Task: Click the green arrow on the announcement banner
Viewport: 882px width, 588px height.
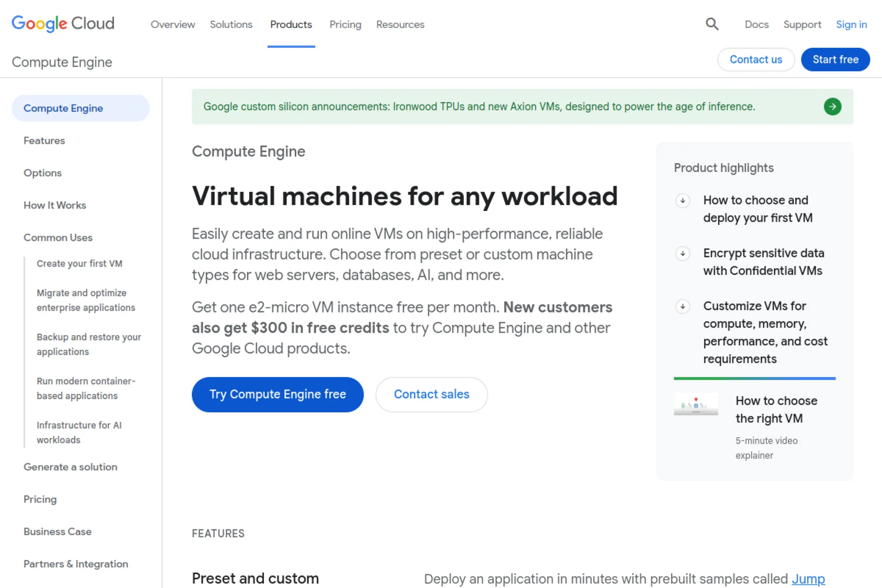Action: (833, 106)
